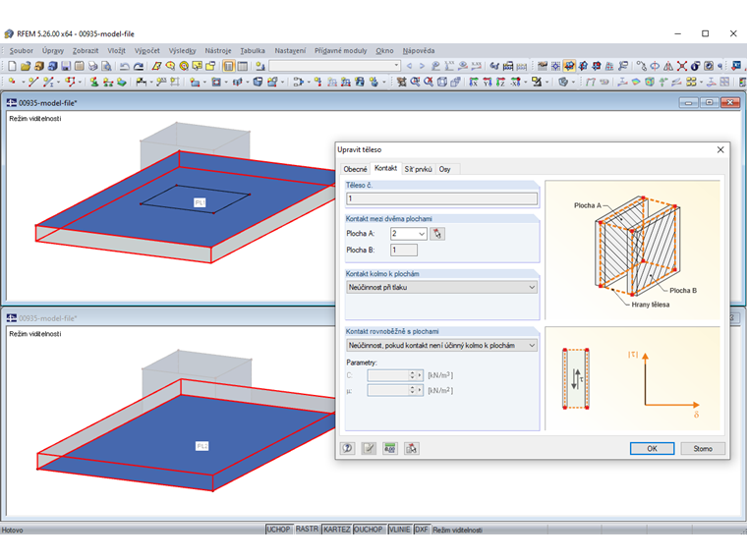The image size is (747, 560).
Task: Click the view in Y direction icon
Action: 488,82
